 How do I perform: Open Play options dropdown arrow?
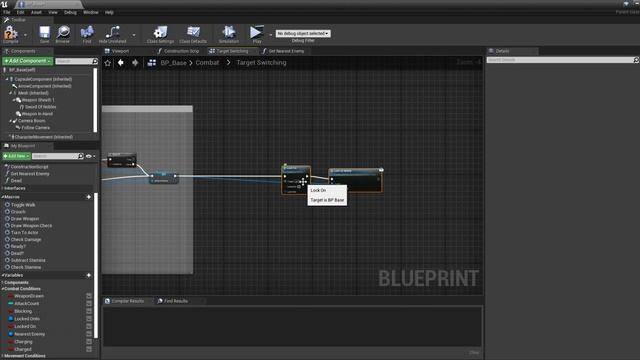pyautogui.click(x=270, y=35)
